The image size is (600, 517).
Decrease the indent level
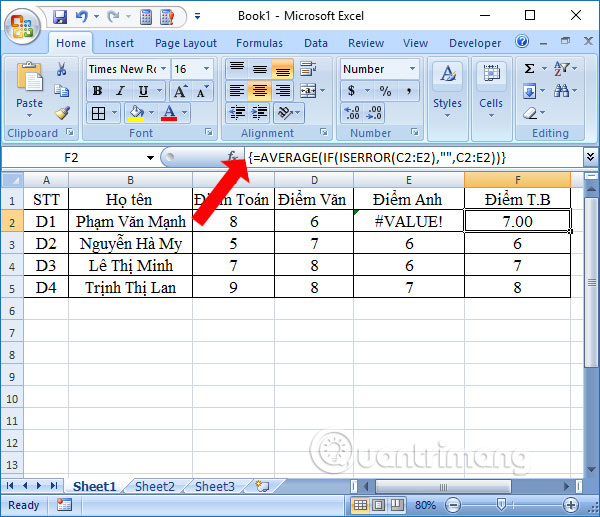tap(237, 113)
